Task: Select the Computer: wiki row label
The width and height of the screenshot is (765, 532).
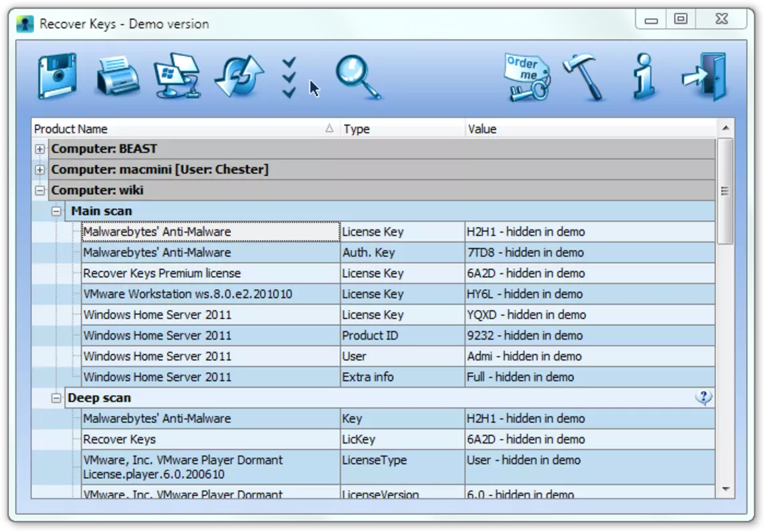Action: 98,190
